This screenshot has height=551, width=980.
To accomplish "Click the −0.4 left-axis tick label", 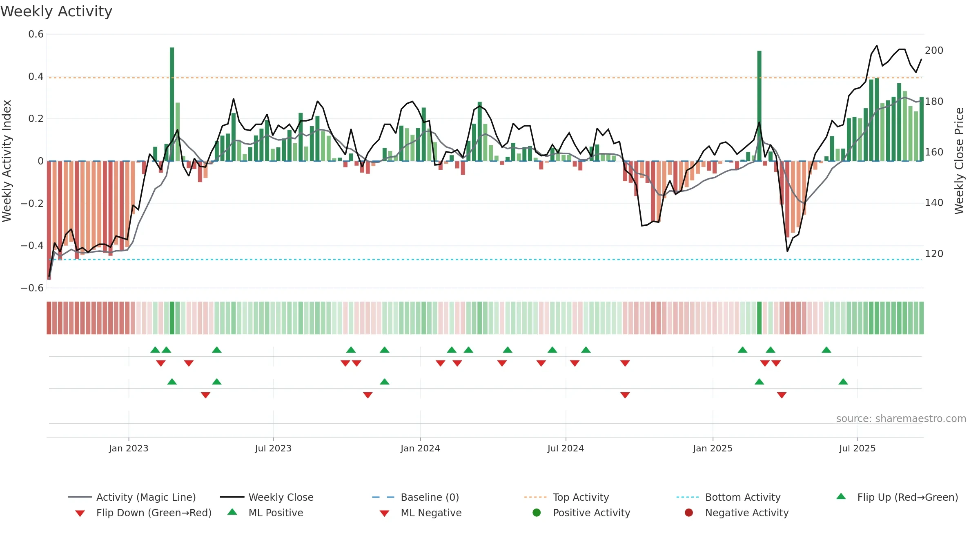I will pyautogui.click(x=32, y=246).
